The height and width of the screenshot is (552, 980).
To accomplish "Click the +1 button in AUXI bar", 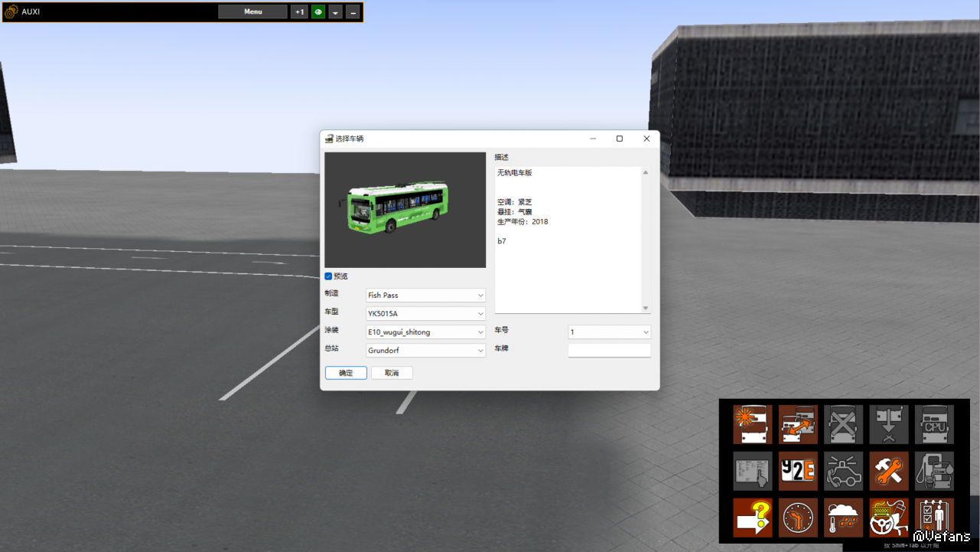I will pyautogui.click(x=299, y=12).
